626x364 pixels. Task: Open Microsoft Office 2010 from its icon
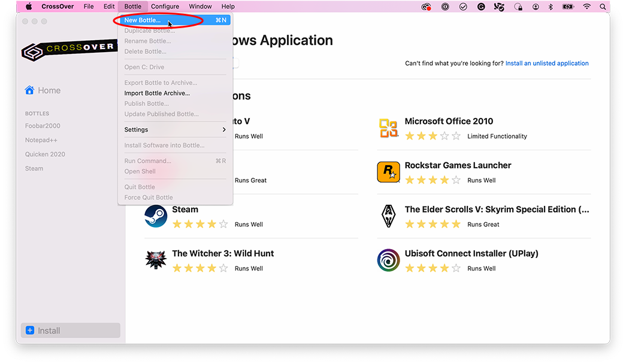click(388, 128)
